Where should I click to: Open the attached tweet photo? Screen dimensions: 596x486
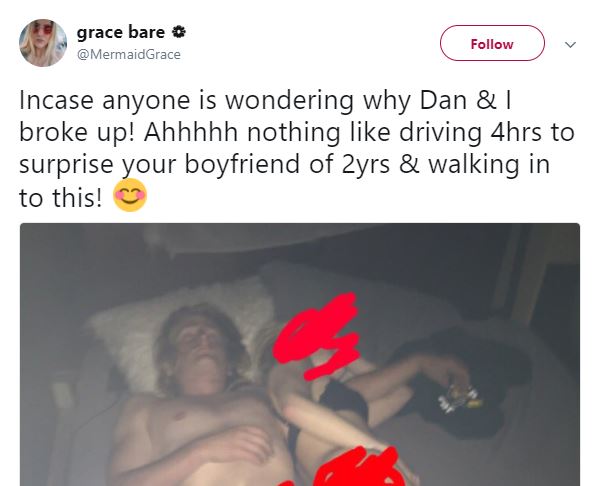pos(300,355)
